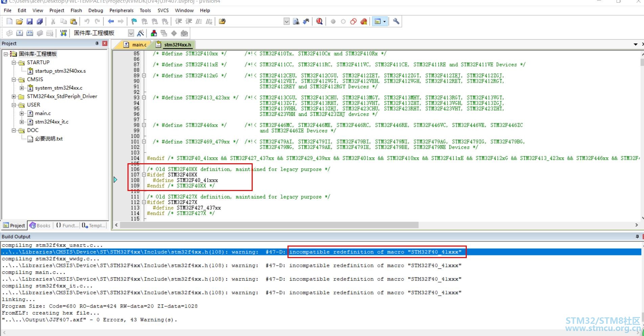Download to flash with the LOAD icon
The height and width of the screenshot is (336, 644).
click(x=63, y=33)
